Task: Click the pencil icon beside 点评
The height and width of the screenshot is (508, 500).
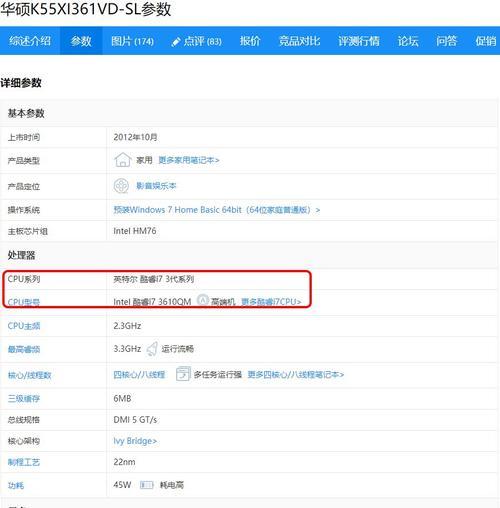Action: pyautogui.click(x=176, y=42)
